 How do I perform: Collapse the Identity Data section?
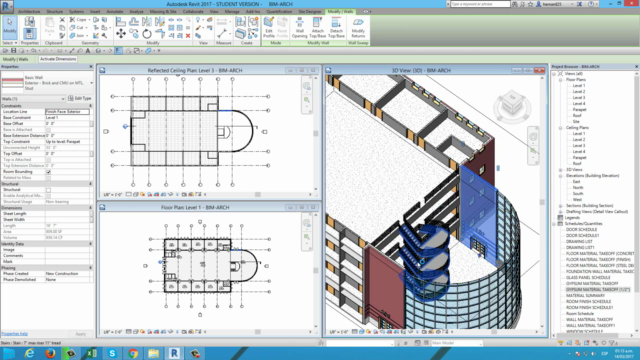point(91,244)
